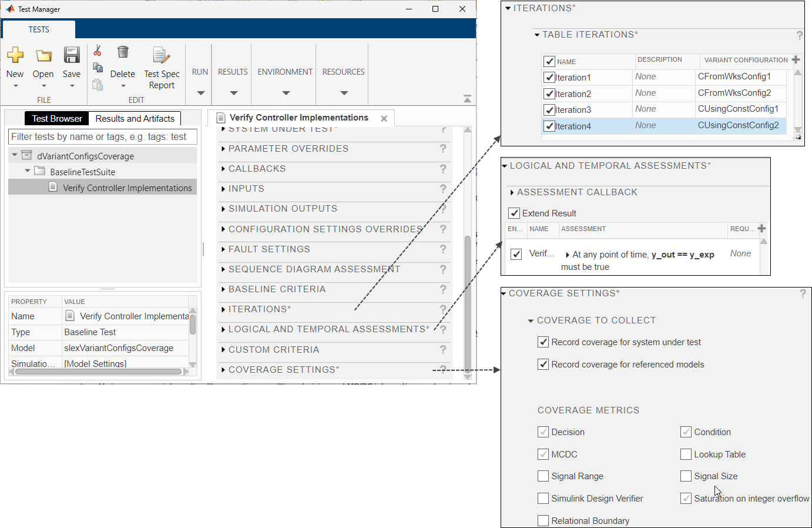This screenshot has height=528, width=812.
Task: Click the Save disk icon
Action: (72, 55)
